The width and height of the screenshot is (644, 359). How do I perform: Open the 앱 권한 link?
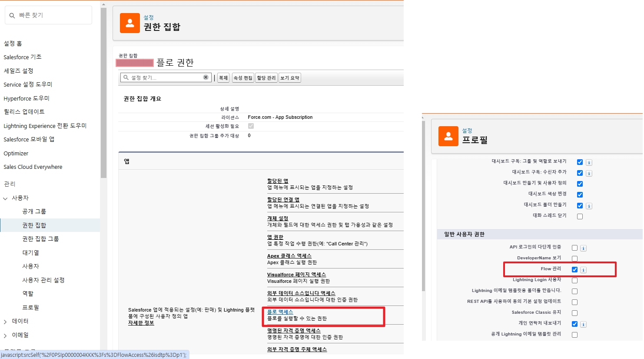[x=275, y=237]
